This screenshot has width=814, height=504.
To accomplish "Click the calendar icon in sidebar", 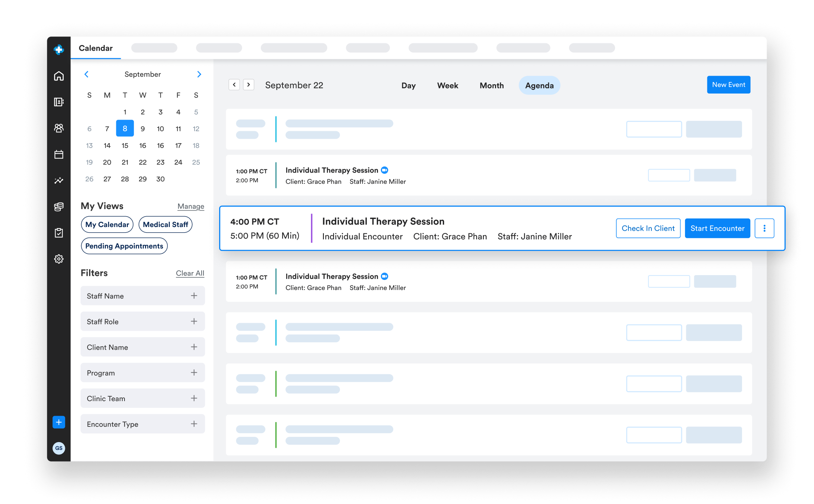I will pos(59,154).
